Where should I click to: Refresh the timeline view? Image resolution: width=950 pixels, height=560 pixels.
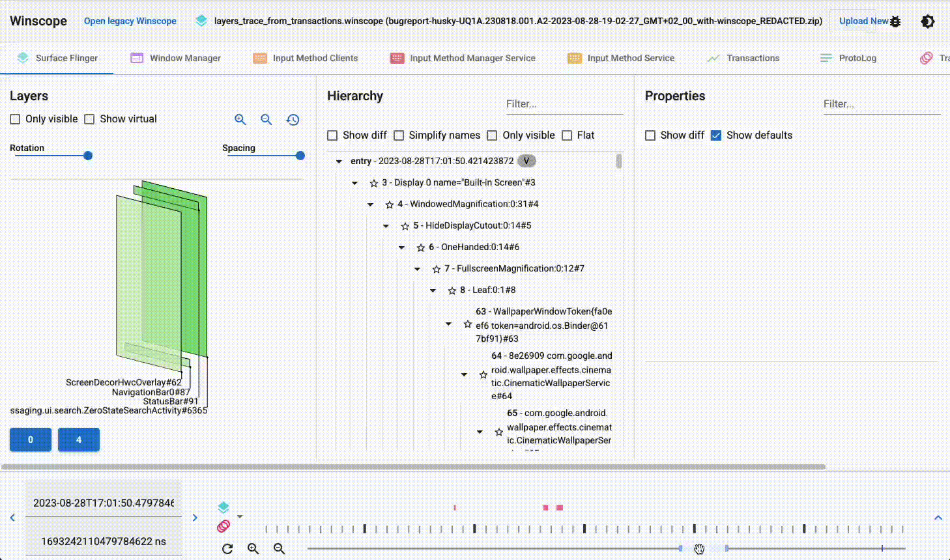coord(227,548)
